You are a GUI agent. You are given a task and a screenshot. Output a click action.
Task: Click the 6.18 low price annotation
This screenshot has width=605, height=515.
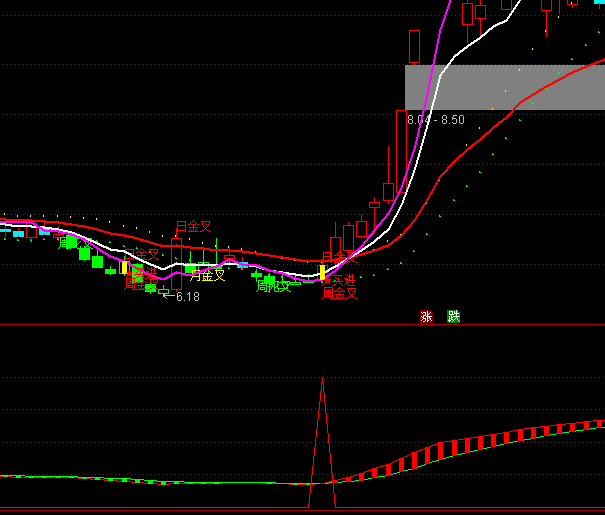click(187, 297)
